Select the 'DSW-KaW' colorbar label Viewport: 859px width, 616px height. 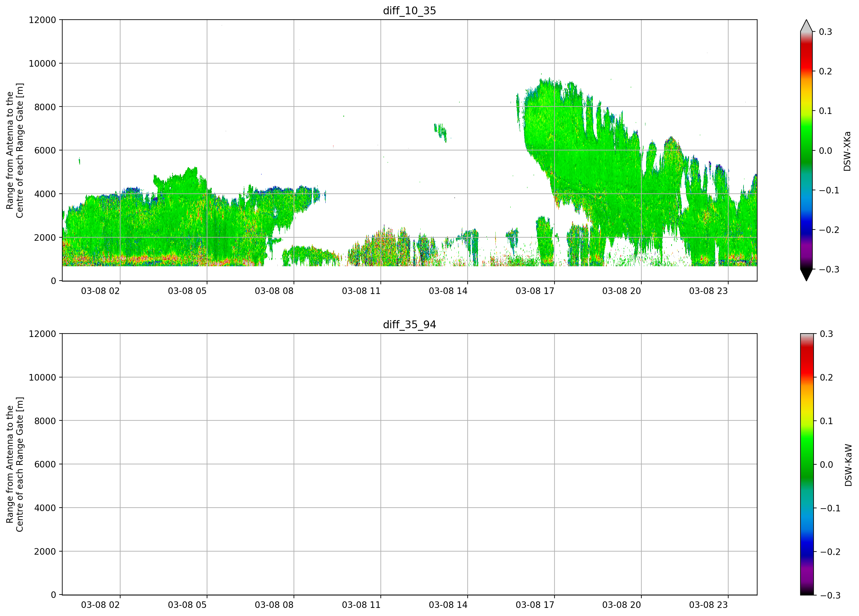[848, 465]
